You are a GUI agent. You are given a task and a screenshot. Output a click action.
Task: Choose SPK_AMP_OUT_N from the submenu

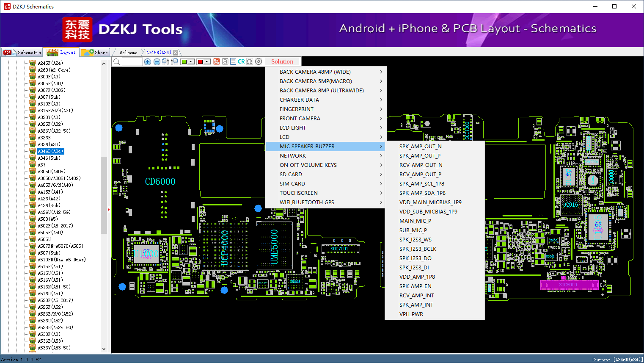tap(435, 147)
